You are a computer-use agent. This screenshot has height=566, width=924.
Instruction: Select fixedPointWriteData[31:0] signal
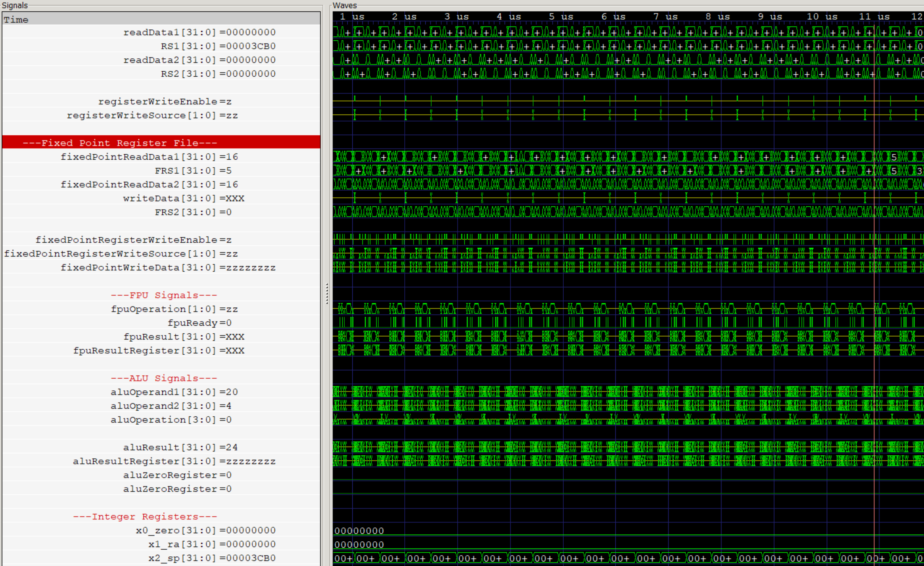click(161, 267)
